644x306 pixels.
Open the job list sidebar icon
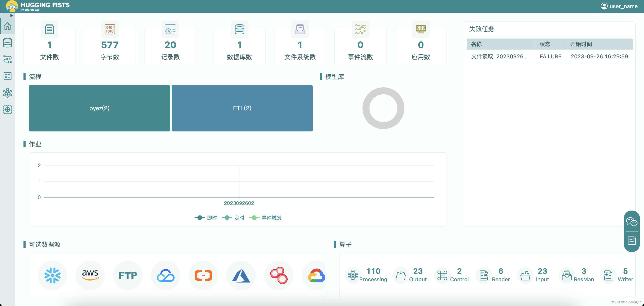point(8,76)
